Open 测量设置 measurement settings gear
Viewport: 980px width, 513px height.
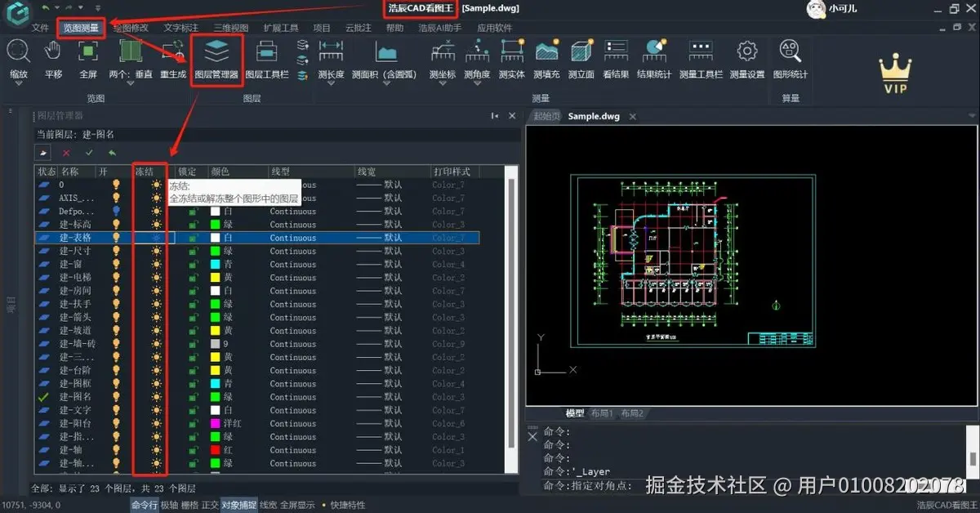coord(746,51)
